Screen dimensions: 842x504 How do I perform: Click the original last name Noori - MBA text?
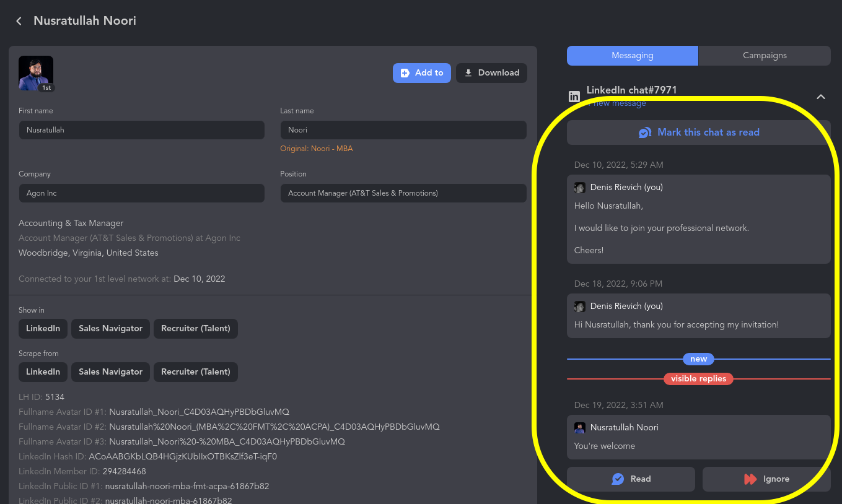coord(317,149)
